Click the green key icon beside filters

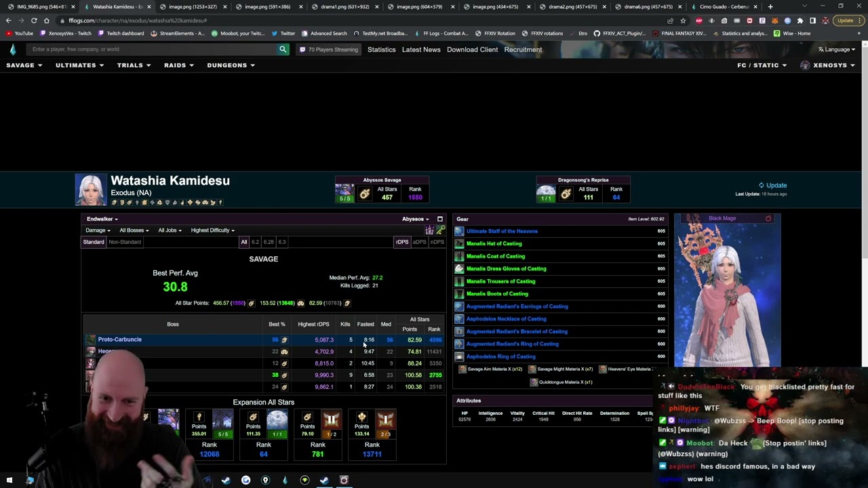point(441,230)
